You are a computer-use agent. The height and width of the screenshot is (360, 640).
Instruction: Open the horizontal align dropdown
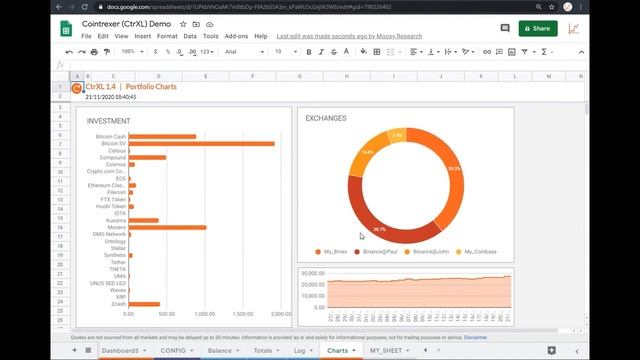point(416,52)
